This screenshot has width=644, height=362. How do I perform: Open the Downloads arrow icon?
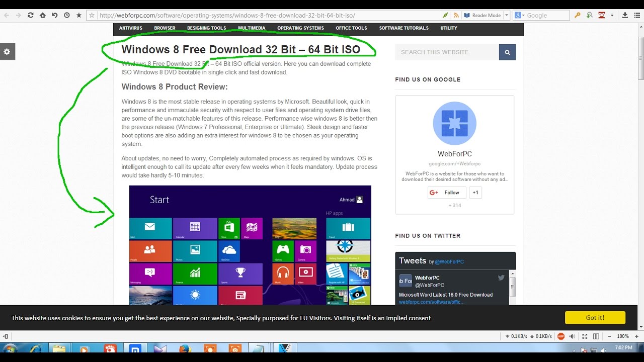click(625, 16)
